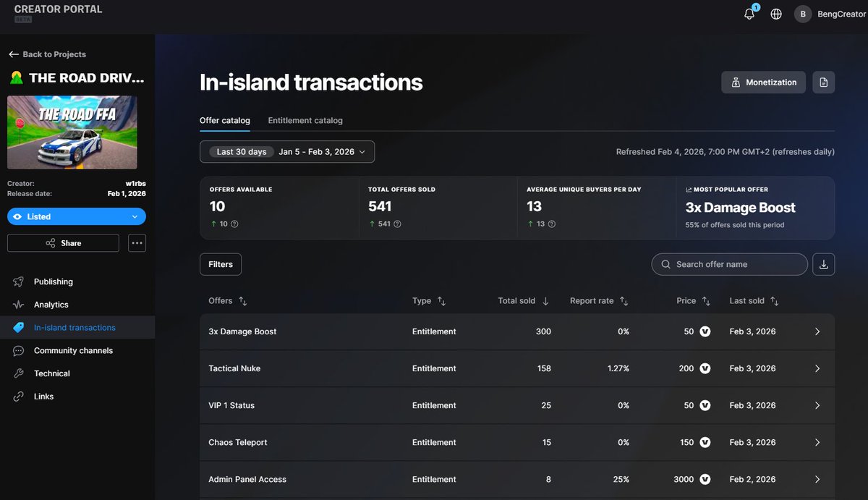Viewport: 868px width, 500px height.
Task: Click the 3000 V-Bucks price value
Action: (x=684, y=479)
